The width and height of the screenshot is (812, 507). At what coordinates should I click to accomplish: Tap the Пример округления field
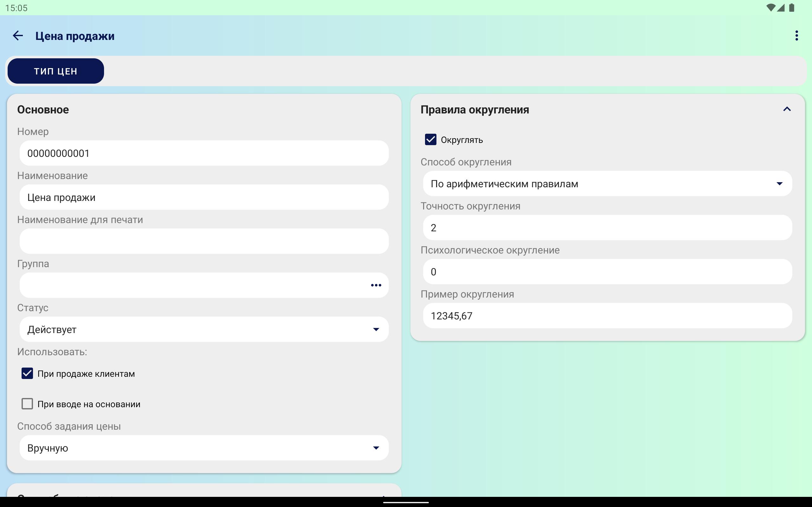click(x=607, y=316)
